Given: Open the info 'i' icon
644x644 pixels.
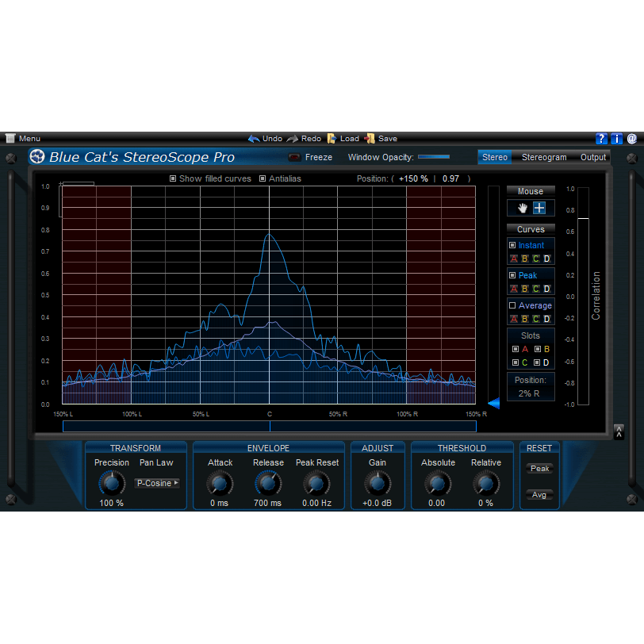Looking at the screenshot, I should tap(617, 138).
